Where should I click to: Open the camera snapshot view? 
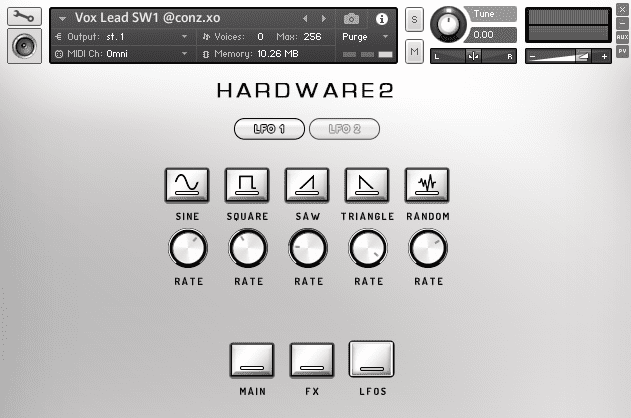pos(351,19)
